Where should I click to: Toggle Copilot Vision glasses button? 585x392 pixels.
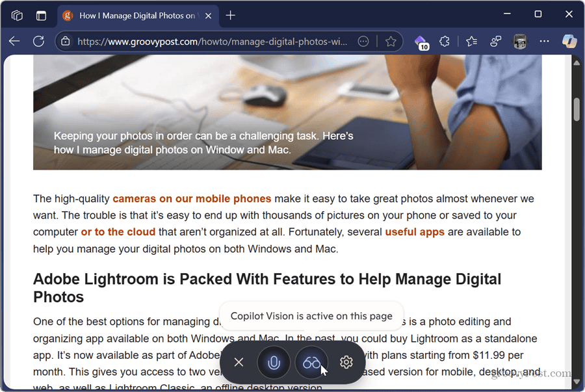point(311,362)
